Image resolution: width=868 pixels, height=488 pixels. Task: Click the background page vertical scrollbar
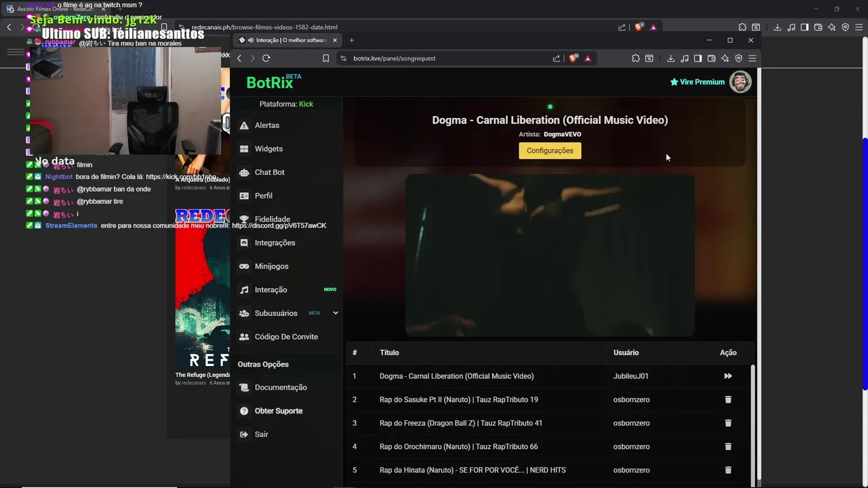(x=864, y=263)
